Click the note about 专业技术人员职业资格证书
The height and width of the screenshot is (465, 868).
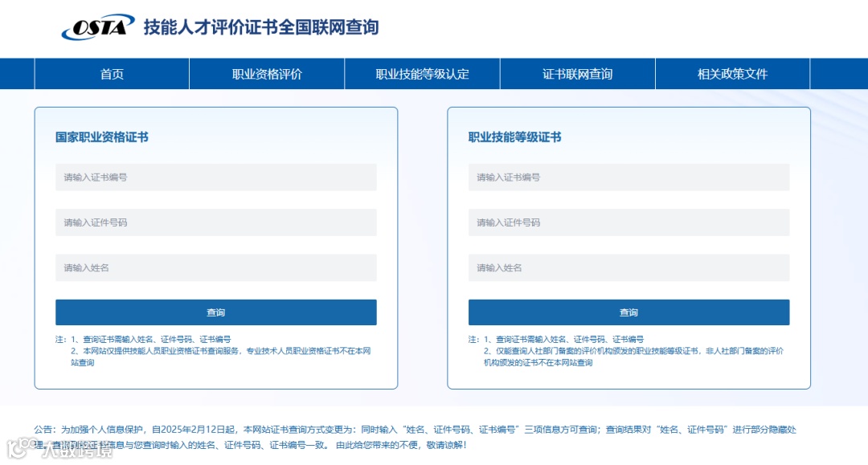click(220, 357)
